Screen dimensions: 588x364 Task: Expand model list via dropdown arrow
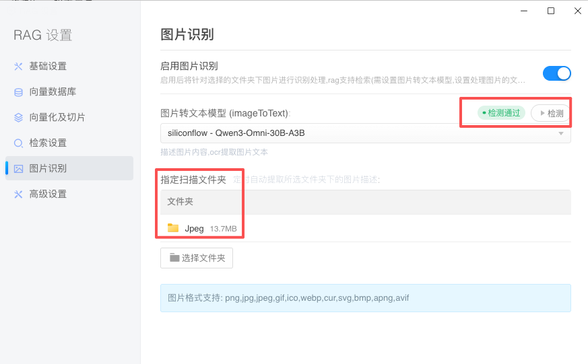(x=561, y=133)
